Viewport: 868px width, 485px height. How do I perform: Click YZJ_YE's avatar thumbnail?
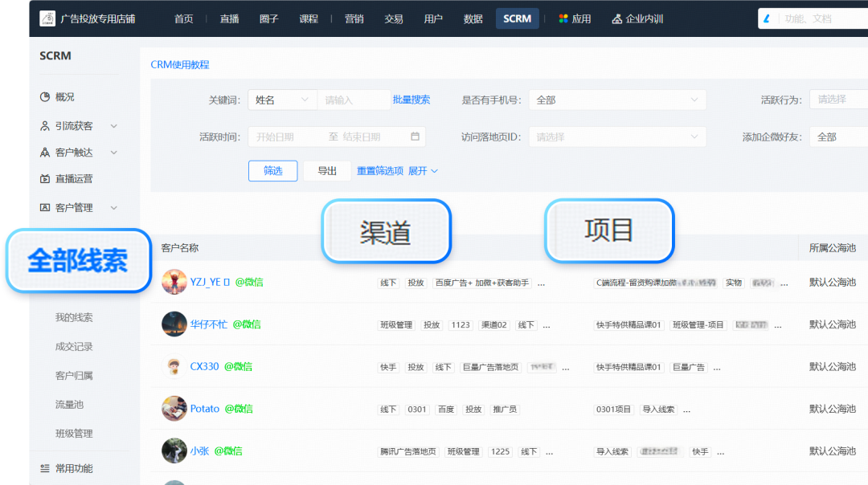(x=174, y=282)
